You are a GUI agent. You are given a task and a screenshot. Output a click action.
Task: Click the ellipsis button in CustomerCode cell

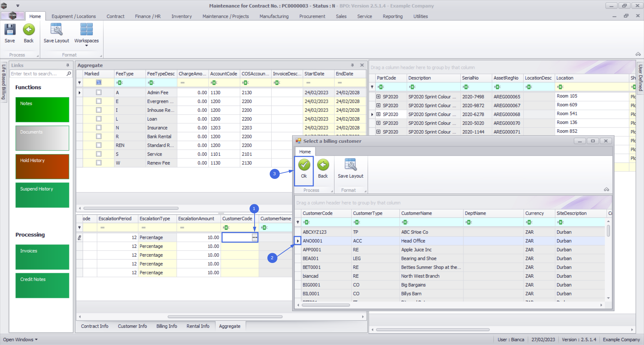click(x=255, y=237)
